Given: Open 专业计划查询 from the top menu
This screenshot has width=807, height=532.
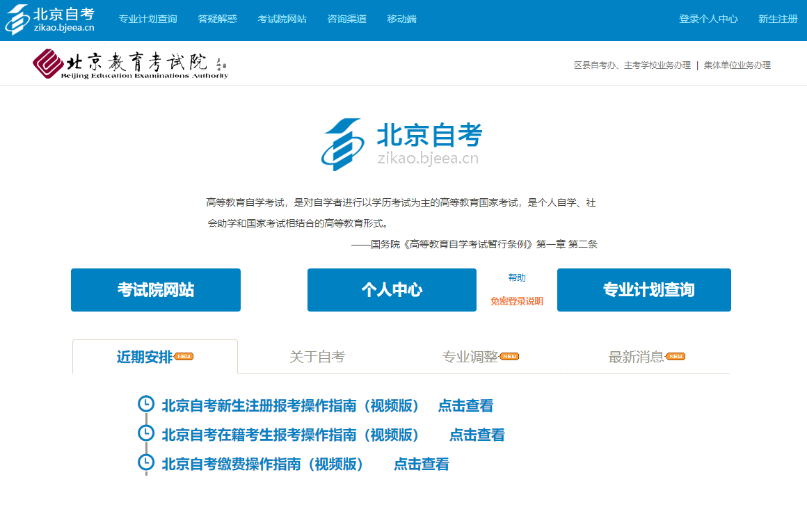Looking at the screenshot, I should [x=148, y=19].
